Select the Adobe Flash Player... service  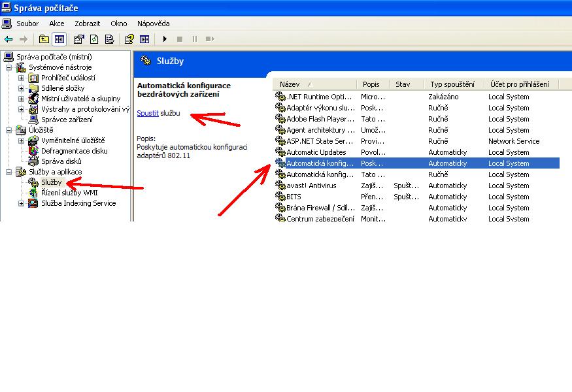pyautogui.click(x=416, y=120)
